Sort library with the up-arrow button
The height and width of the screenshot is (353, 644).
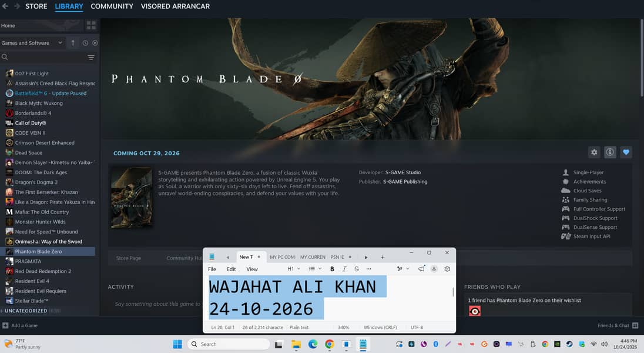click(x=73, y=43)
